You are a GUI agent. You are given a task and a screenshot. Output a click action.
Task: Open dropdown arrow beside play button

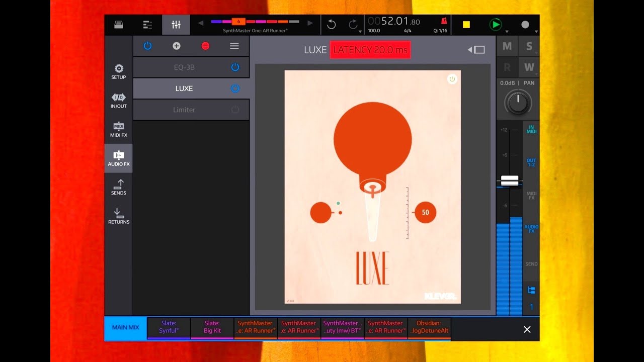pos(507,32)
